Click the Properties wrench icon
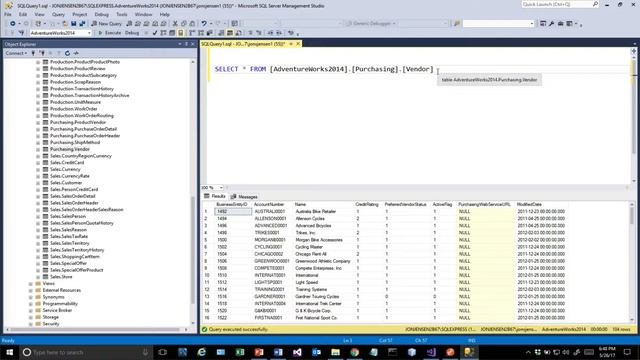This screenshot has width=640, height=360. 551,24
